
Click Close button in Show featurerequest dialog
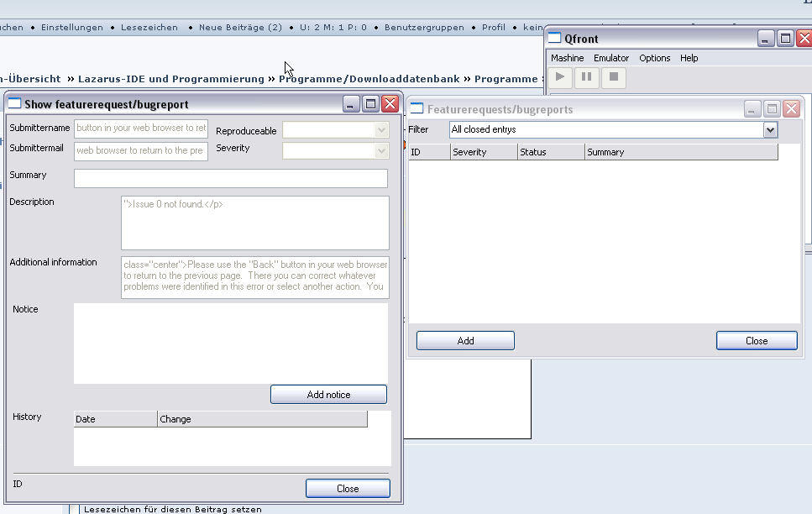coord(348,488)
